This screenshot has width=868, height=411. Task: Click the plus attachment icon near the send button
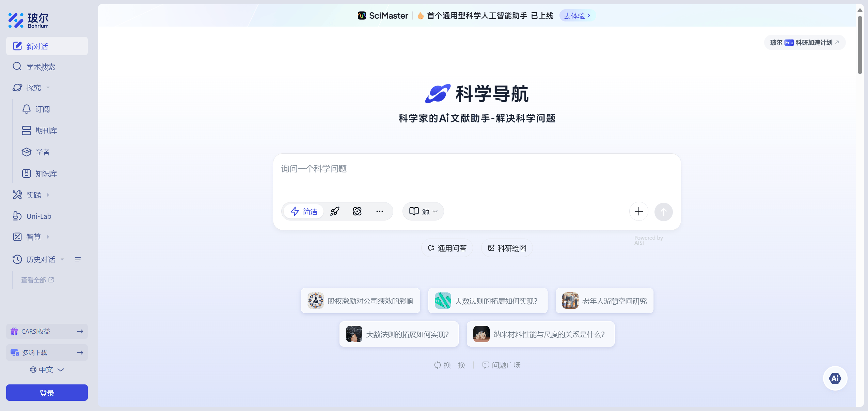(x=638, y=211)
